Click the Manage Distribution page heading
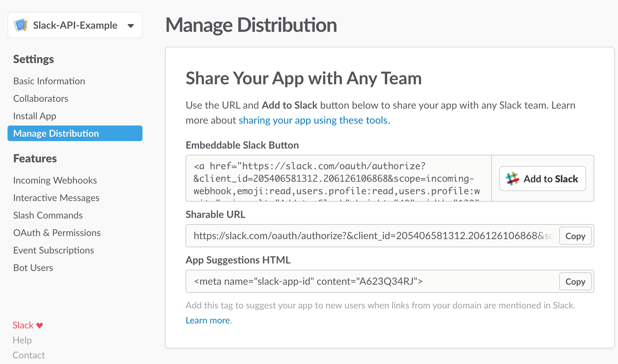The width and height of the screenshot is (618, 364). 251,25
